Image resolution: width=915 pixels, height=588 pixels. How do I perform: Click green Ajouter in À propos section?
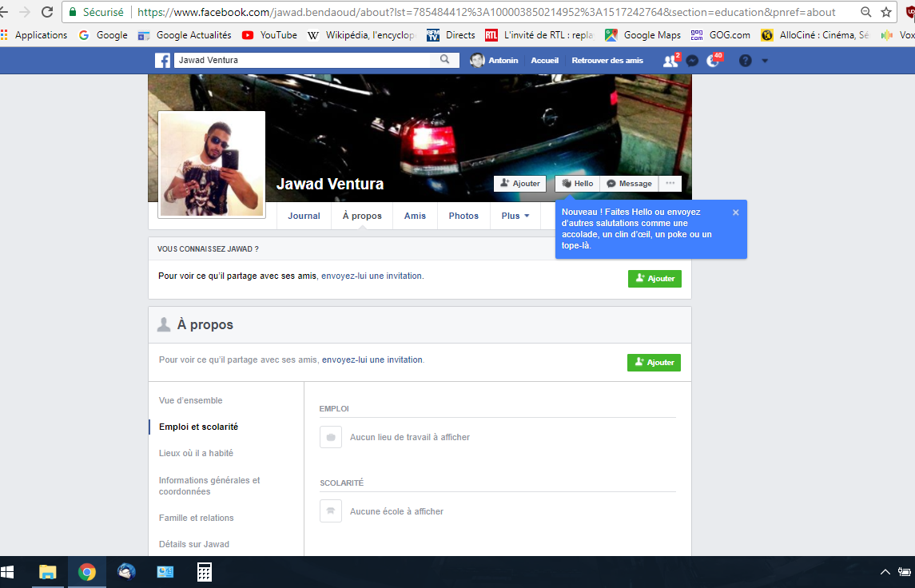click(x=654, y=362)
